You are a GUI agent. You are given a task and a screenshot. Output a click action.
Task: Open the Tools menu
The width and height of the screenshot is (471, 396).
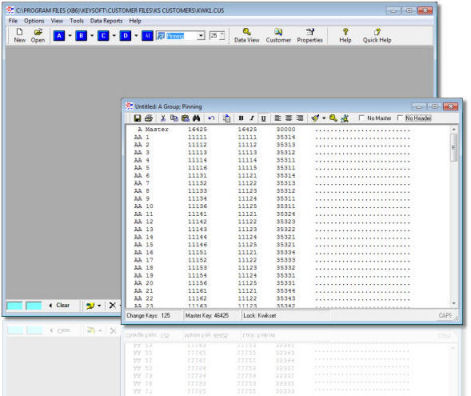[x=76, y=21]
